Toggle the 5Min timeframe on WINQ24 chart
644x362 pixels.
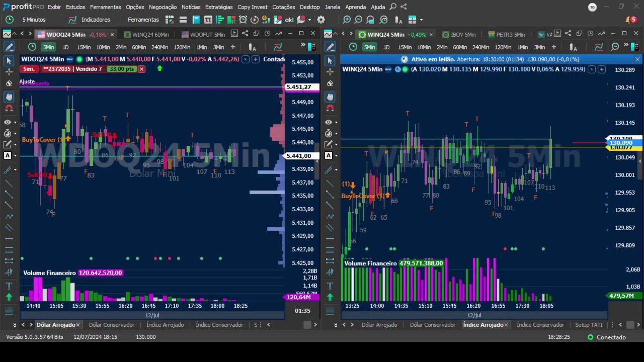(369, 47)
